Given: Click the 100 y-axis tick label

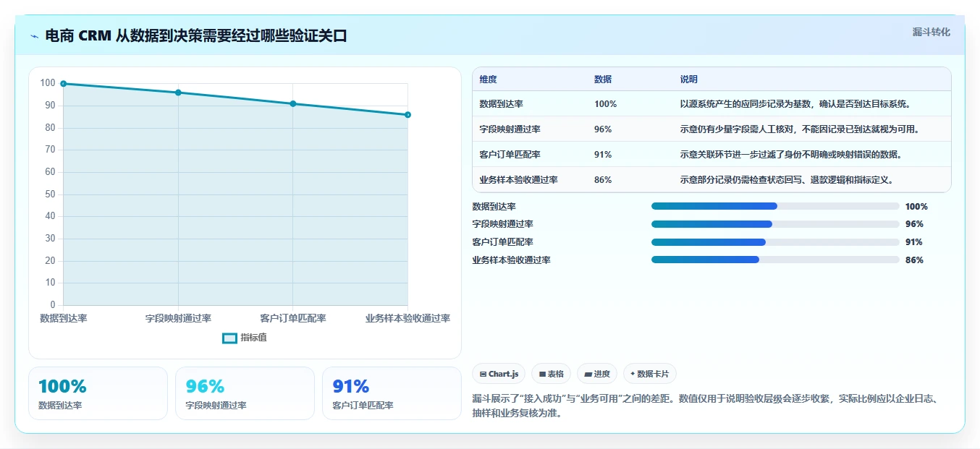Looking at the screenshot, I should (x=48, y=83).
